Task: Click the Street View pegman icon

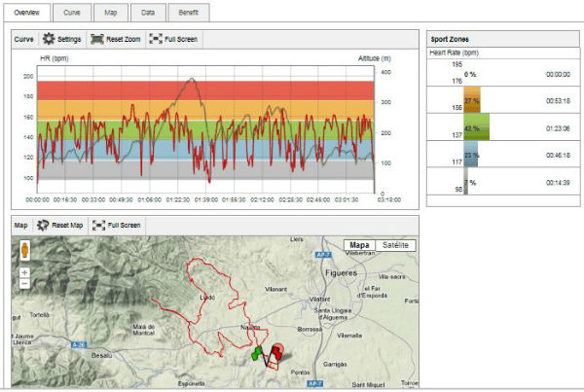Action: tap(23, 249)
